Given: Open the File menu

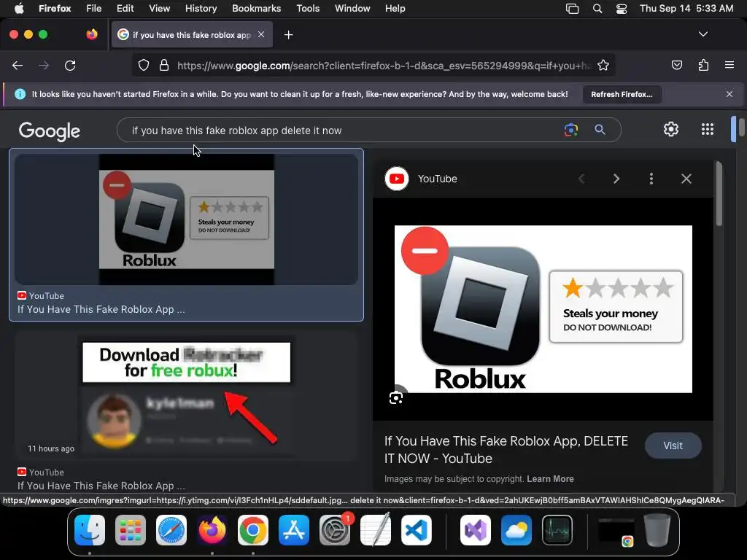Looking at the screenshot, I should click(x=94, y=8).
